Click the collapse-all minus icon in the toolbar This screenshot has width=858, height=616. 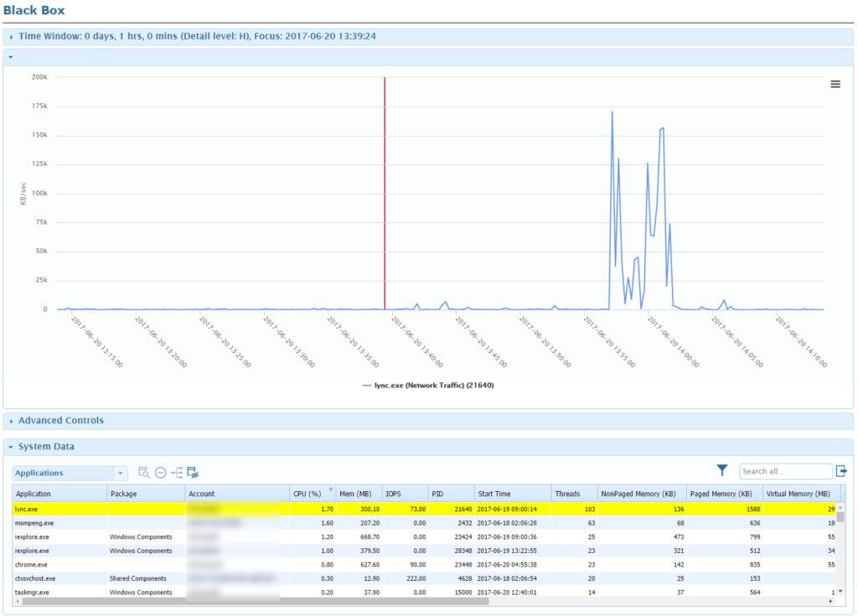tap(160, 472)
